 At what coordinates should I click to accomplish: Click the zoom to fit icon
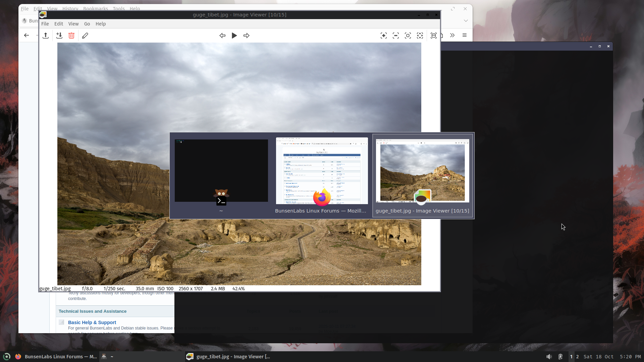click(420, 36)
